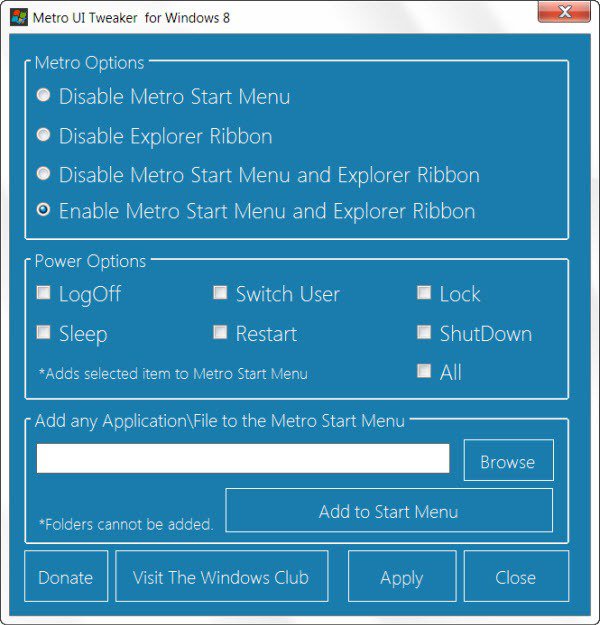Visit The Windows Club link button
The height and width of the screenshot is (625, 600).
[x=222, y=577]
